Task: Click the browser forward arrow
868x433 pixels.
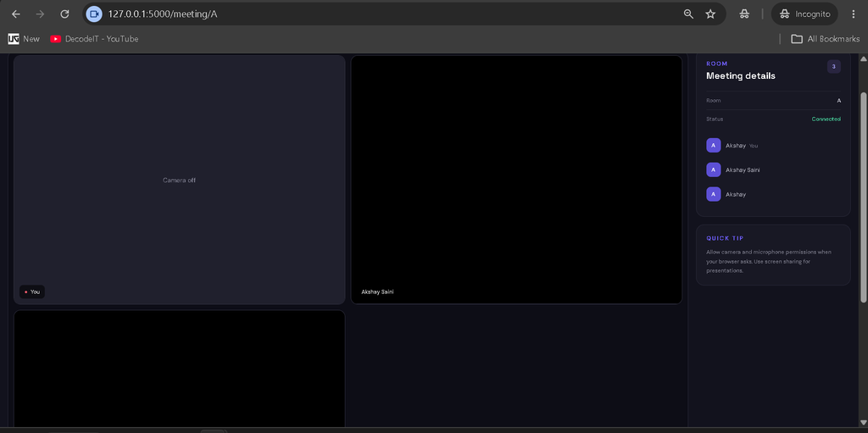Action: pyautogui.click(x=40, y=14)
